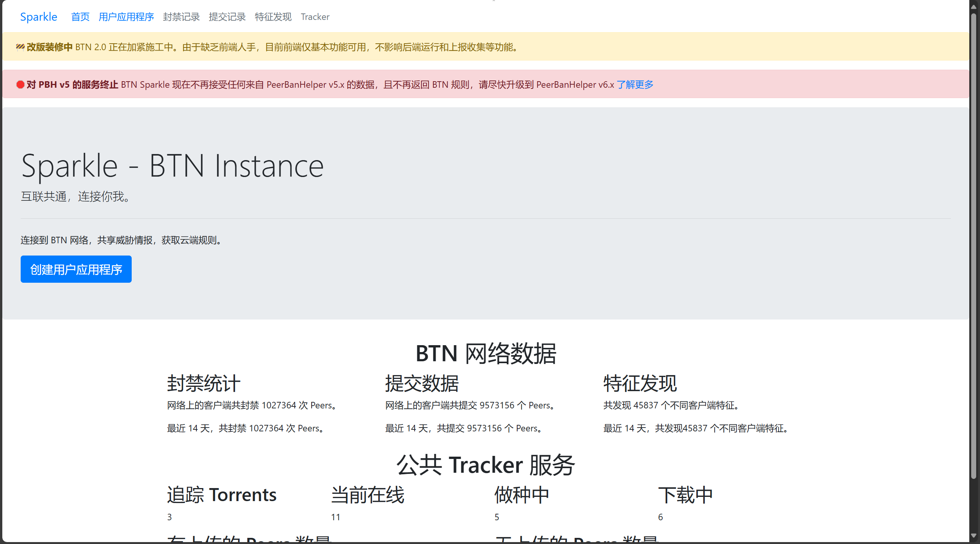Image resolution: width=980 pixels, height=544 pixels.
Task: Open the 首页 navigation link
Action: coord(80,16)
